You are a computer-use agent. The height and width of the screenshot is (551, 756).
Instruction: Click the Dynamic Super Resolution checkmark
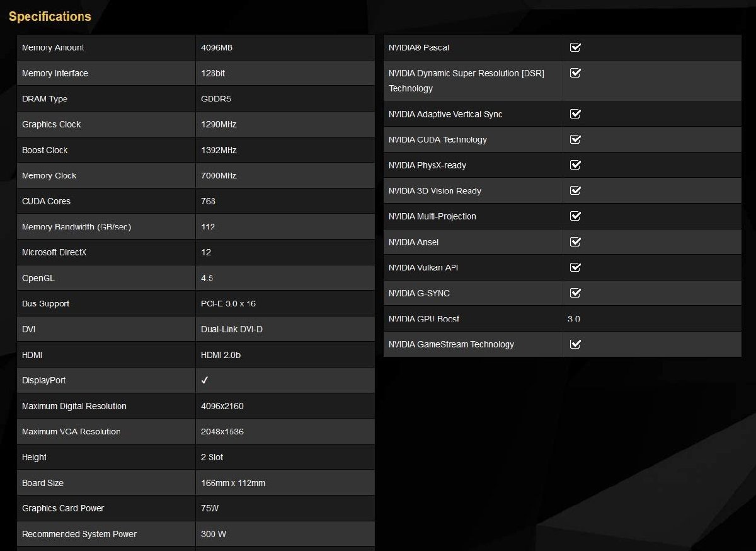coord(575,73)
